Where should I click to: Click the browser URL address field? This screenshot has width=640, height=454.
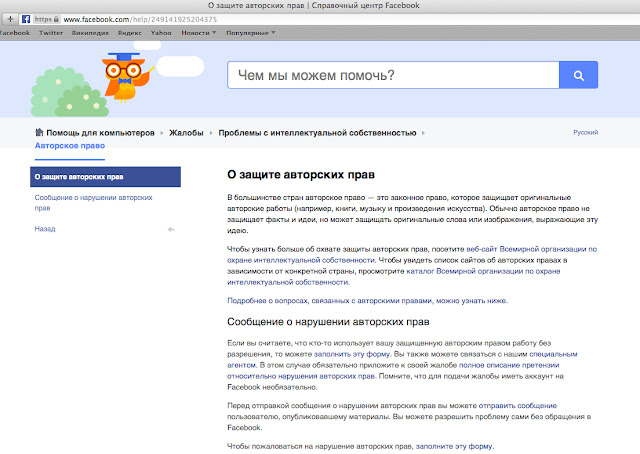click(327, 19)
